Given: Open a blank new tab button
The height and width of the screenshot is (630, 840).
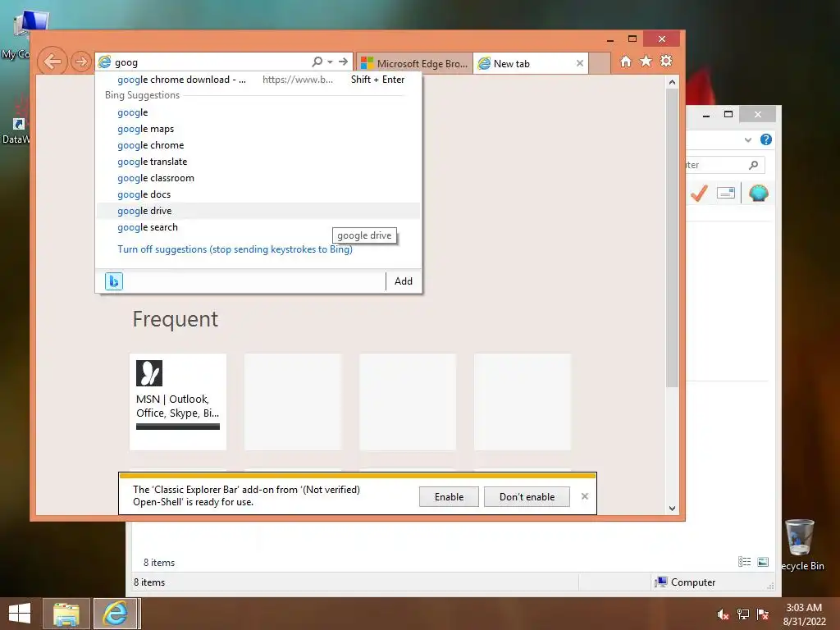Looking at the screenshot, I should (x=600, y=63).
